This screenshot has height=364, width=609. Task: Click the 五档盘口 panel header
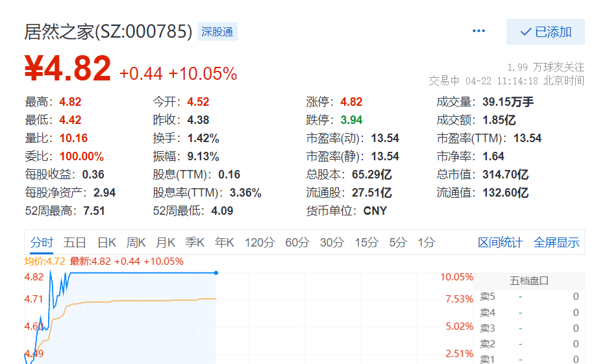pyautogui.click(x=529, y=280)
